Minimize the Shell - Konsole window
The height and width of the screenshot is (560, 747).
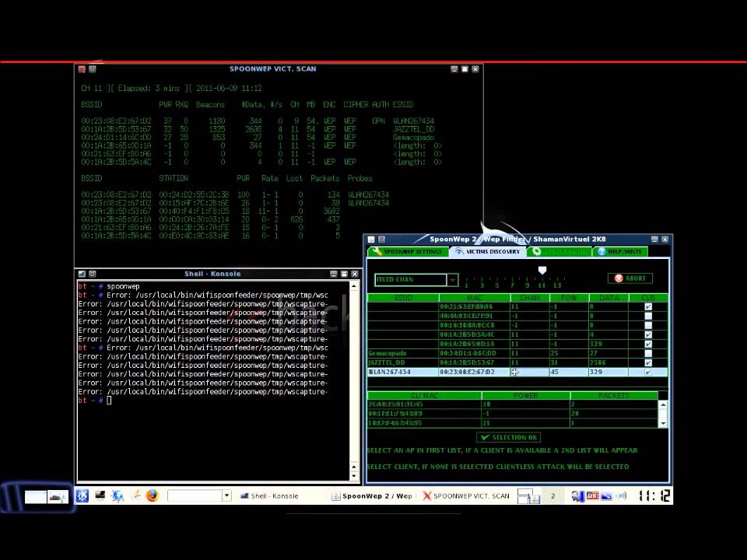(334, 274)
